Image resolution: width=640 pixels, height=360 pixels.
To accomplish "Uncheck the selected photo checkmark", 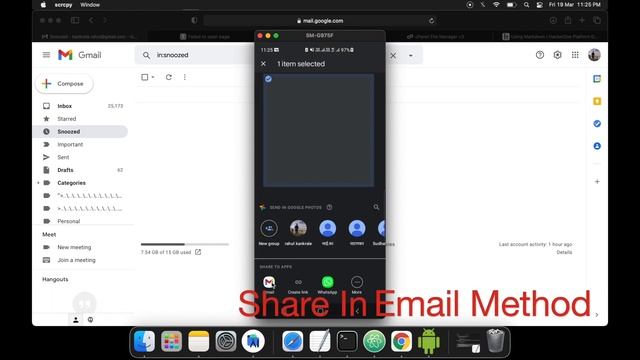I will click(x=268, y=79).
